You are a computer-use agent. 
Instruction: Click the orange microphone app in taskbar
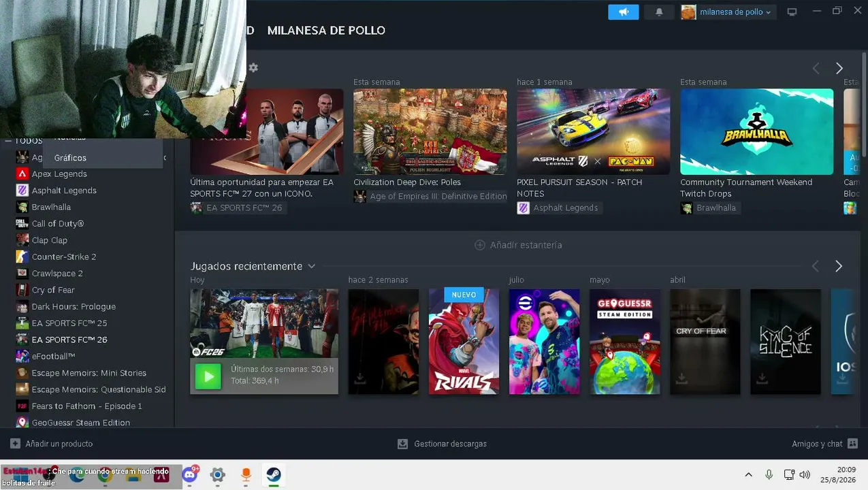point(246,475)
